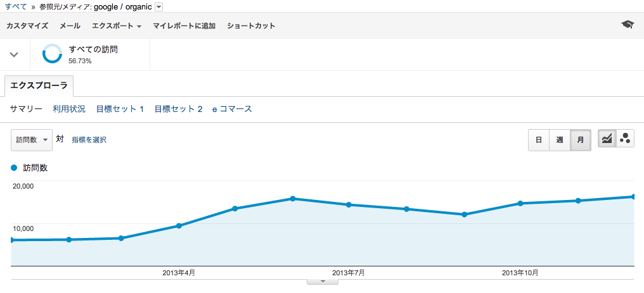Image resolution: width=644 pixels, height=293 pixels.
Task: Click the October 2013 data point
Action: (520, 203)
